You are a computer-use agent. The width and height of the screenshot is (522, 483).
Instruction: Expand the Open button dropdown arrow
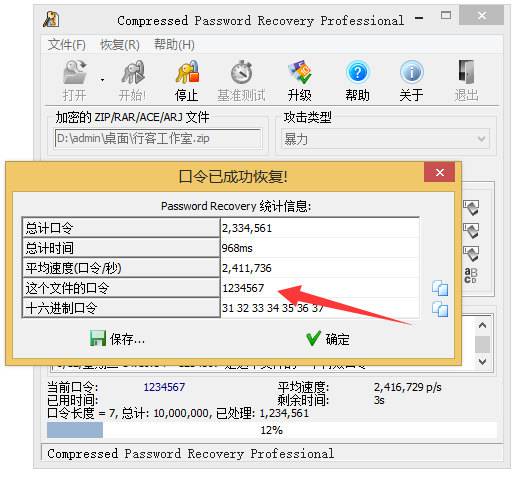tap(102, 80)
